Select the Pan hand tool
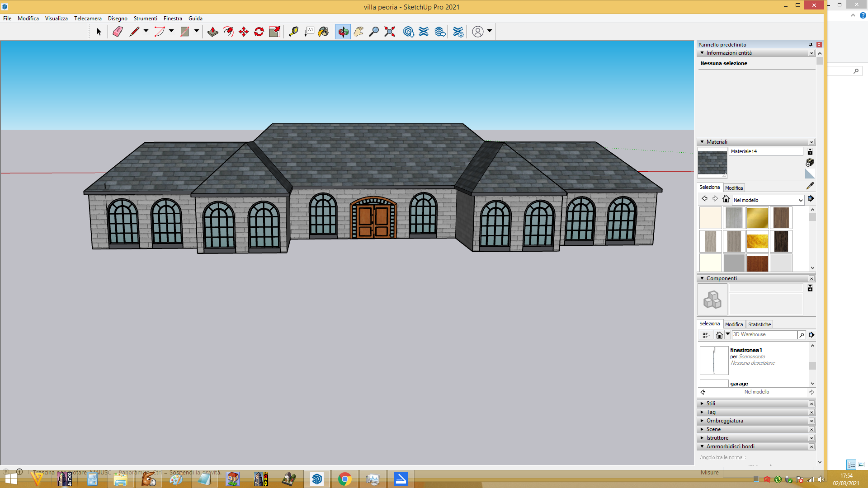Screen dimensions: 868x488 click(x=359, y=32)
